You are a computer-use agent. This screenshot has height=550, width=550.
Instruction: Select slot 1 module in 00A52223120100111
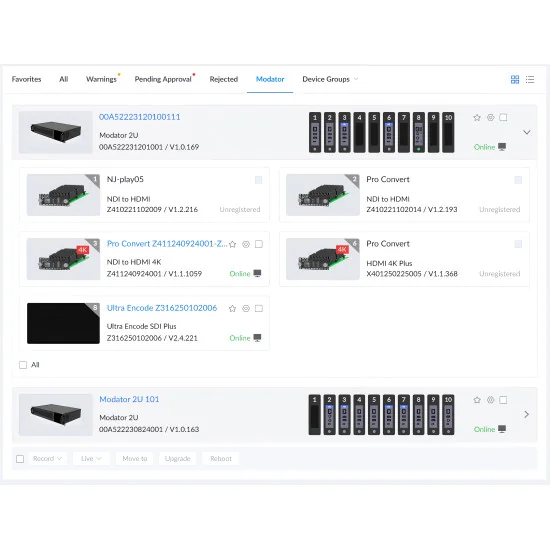click(x=315, y=132)
